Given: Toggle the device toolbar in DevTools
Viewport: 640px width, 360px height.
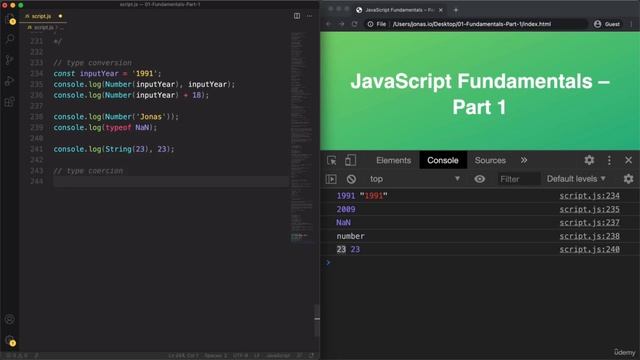Looking at the screenshot, I should tap(350, 160).
